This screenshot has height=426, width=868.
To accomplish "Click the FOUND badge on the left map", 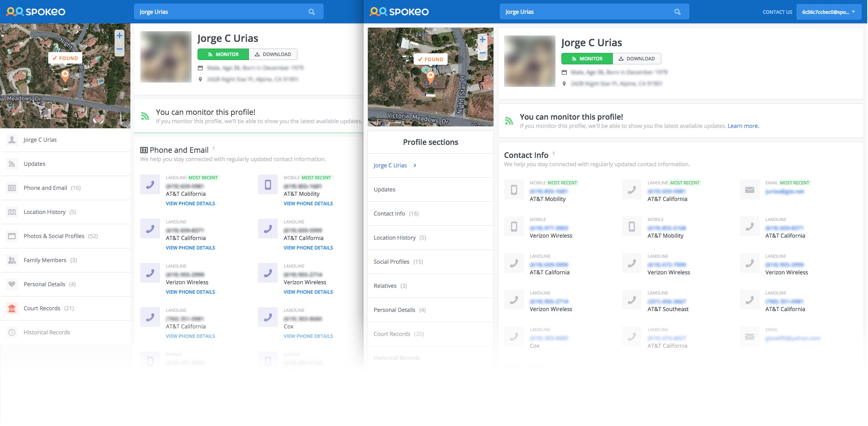I will click(65, 58).
